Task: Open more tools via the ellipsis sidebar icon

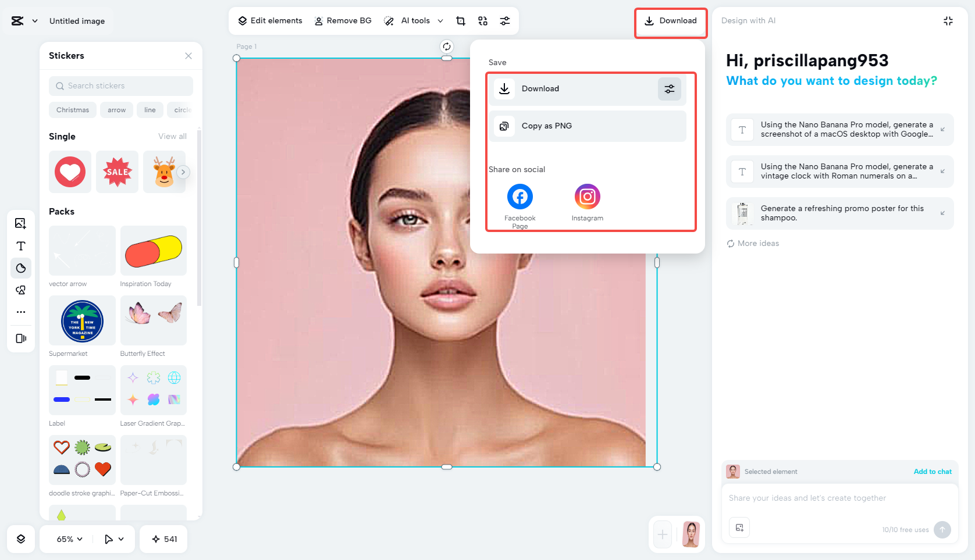Action: [x=21, y=312]
